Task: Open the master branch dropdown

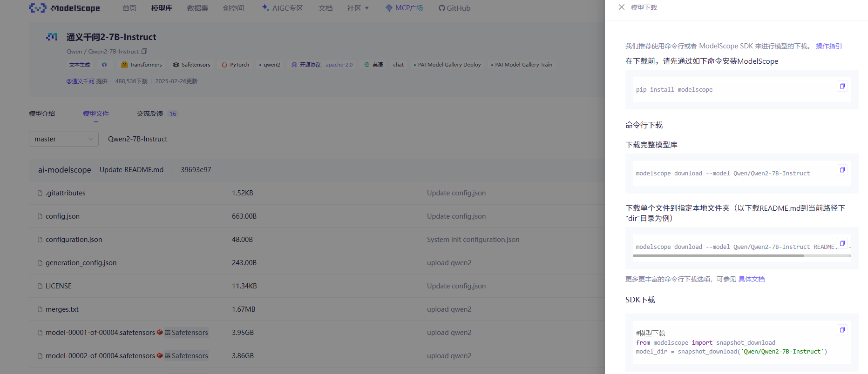Action: point(64,139)
